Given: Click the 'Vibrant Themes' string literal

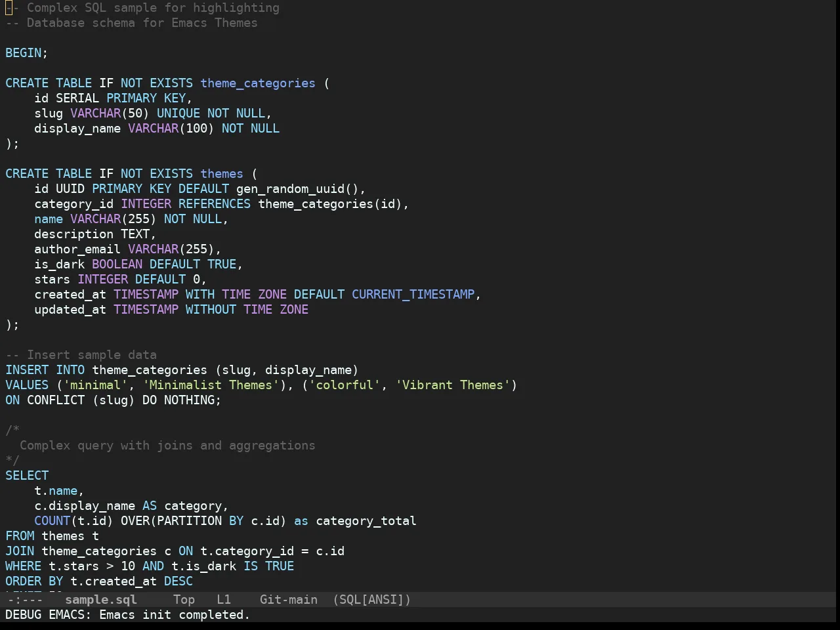Looking at the screenshot, I should pyautogui.click(x=453, y=385).
